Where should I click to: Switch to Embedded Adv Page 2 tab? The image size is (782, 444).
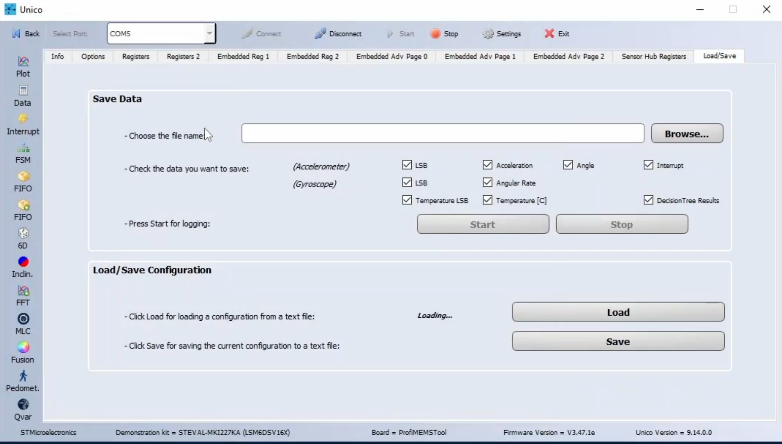[x=569, y=56]
